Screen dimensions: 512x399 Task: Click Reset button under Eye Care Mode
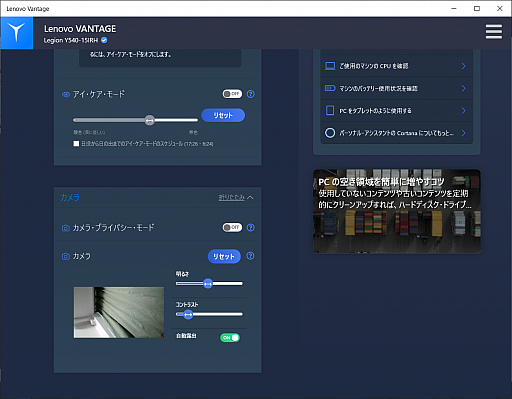(223, 115)
